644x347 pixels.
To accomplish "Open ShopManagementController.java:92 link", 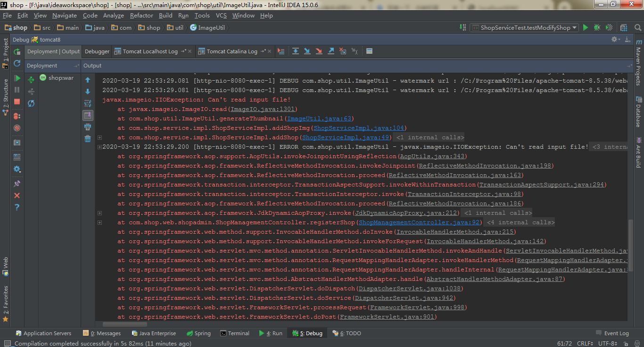I will 419,222.
